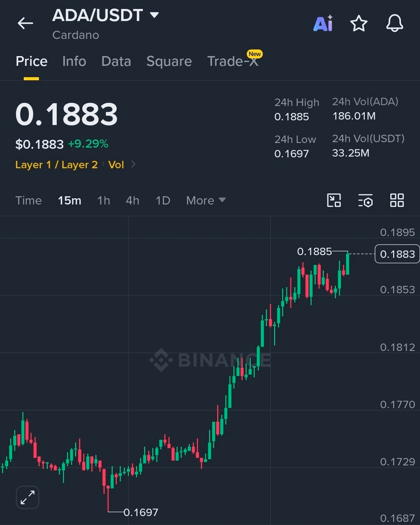Click the 0.1885 high marker on chart
This screenshot has height=525, width=420.
[x=315, y=252]
